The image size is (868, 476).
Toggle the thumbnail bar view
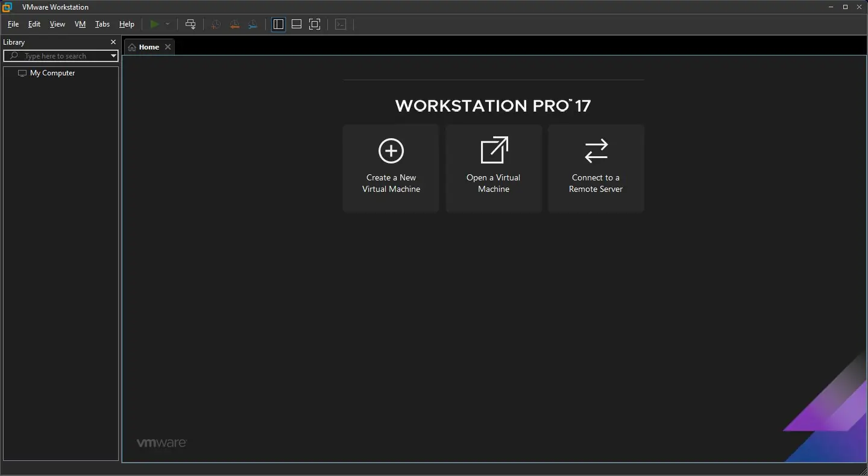click(296, 24)
